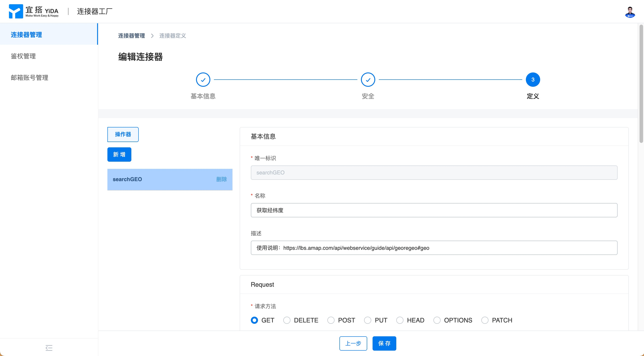Click the breadcrumb arrow separator
The width and height of the screenshot is (644, 356).
[x=152, y=36]
